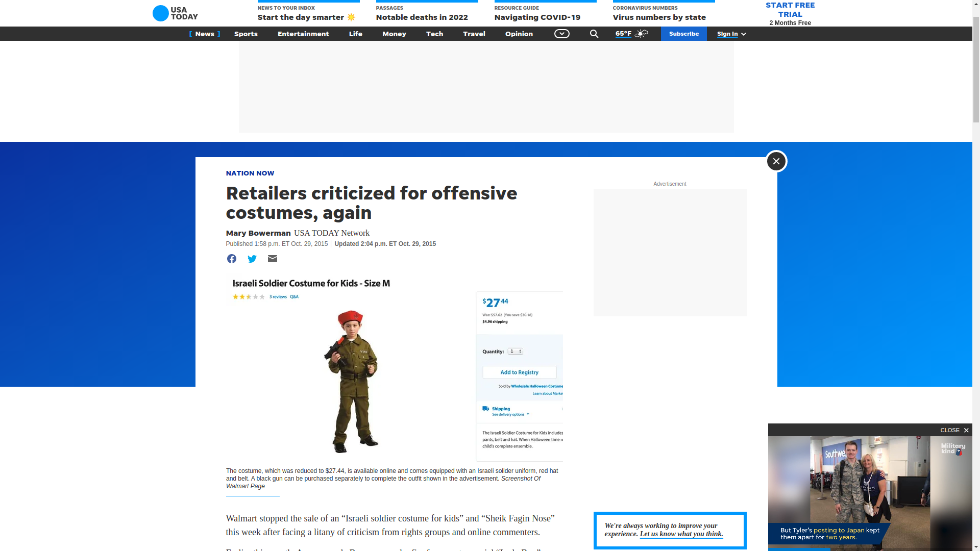Go to the News section

coord(205,34)
